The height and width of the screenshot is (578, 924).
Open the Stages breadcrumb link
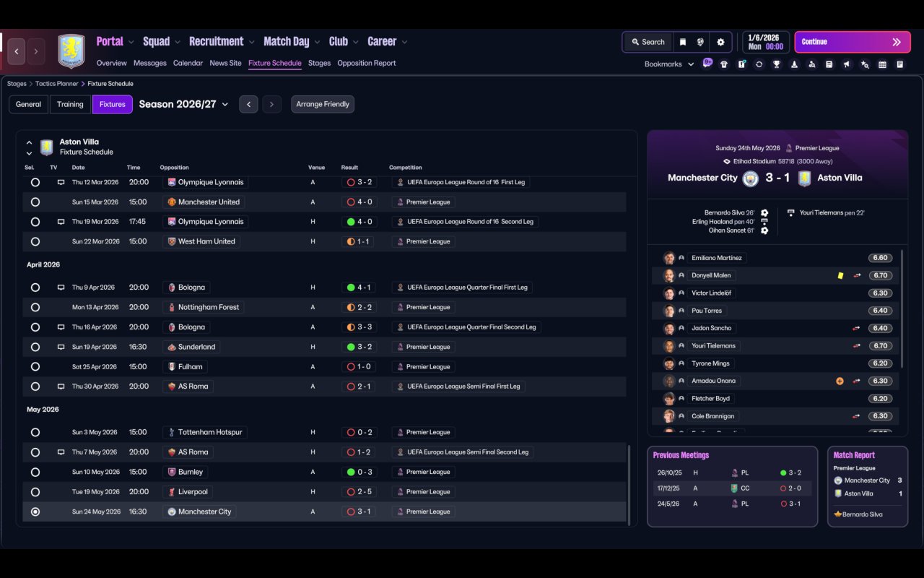[17, 84]
